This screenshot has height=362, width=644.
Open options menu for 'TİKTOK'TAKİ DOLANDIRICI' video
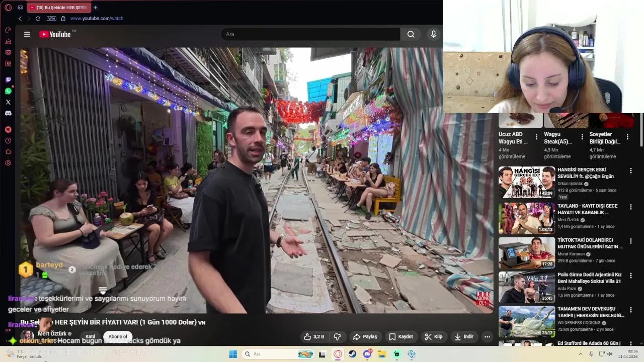(630, 241)
